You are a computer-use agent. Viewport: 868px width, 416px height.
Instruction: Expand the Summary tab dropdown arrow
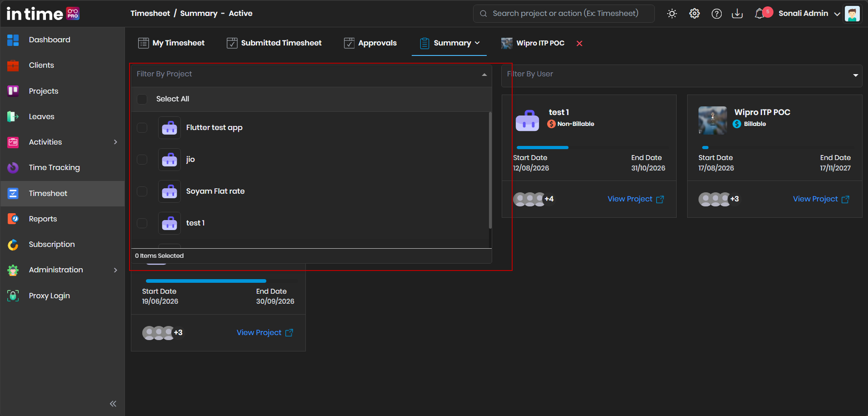point(477,43)
